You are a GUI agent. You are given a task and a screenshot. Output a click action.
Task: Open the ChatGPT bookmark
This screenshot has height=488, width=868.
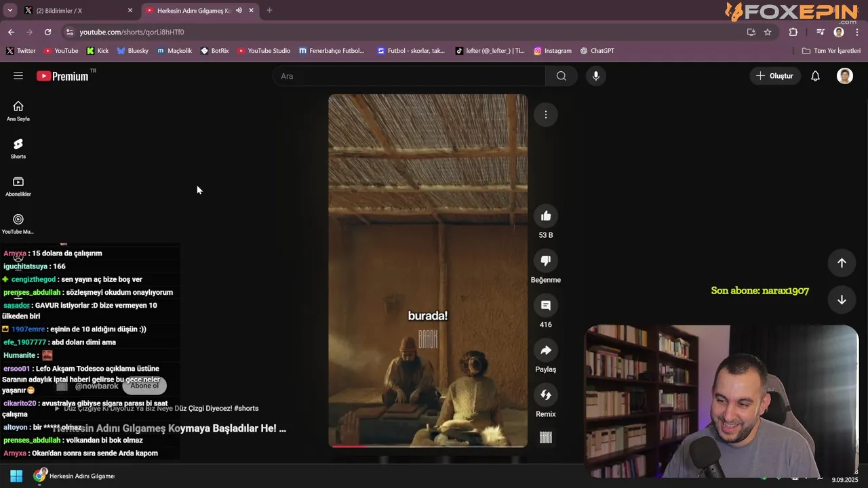[597, 51]
